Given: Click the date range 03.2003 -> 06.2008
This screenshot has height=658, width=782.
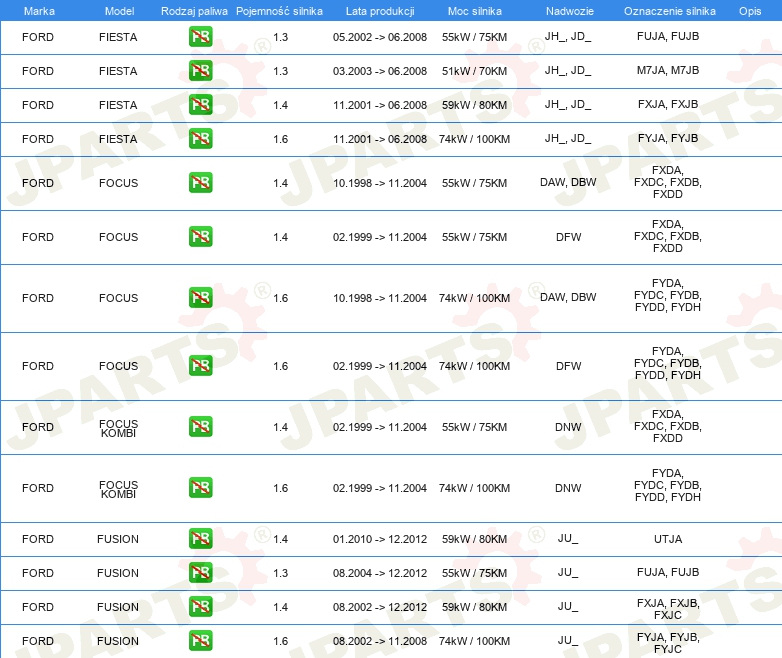Looking at the screenshot, I should pyautogui.click(x=380, y=71).
